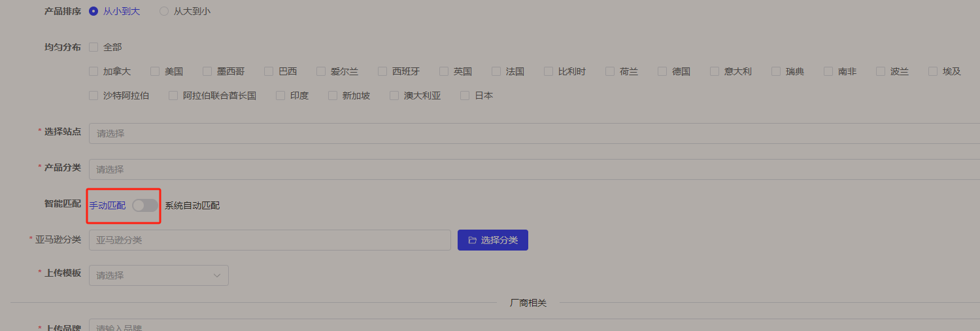Screen dimensions: 980x331
Task: Toggle the 智能匹配 switch to automatic matching
Action: [144, 205]
